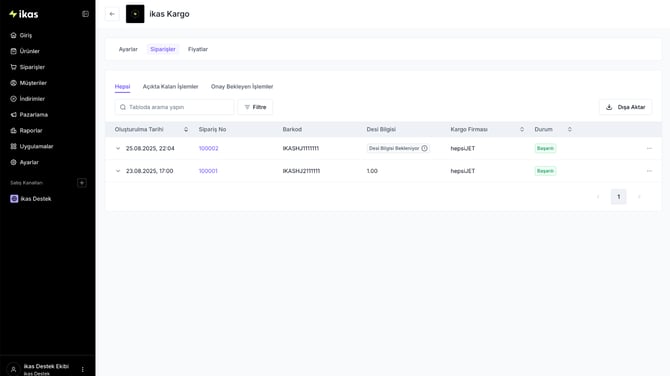The image size is (670, 376).
Task: Sort by Oluşturulma Tarihi column
Action: [x=186, y=129]
